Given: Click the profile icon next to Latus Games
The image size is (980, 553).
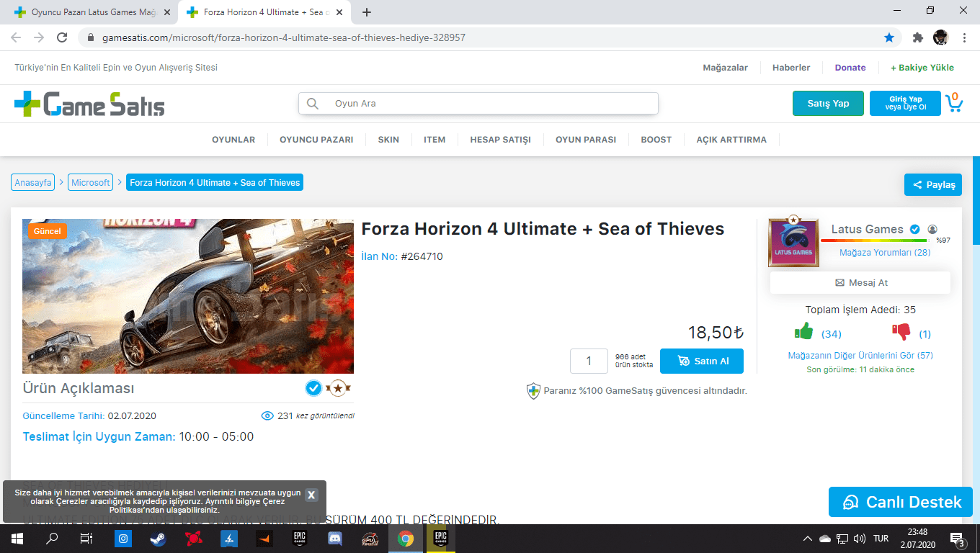Looking at the screenshot, I should 932,229.
